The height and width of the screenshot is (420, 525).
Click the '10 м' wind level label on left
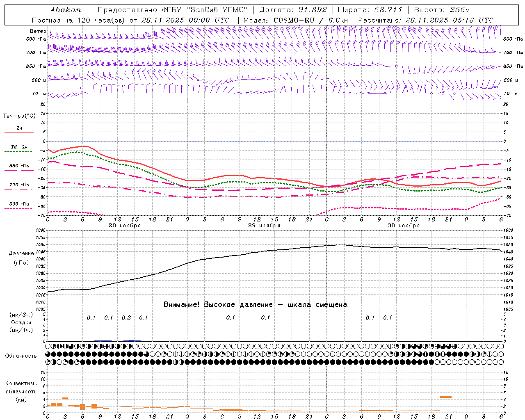tap(39, 94)
